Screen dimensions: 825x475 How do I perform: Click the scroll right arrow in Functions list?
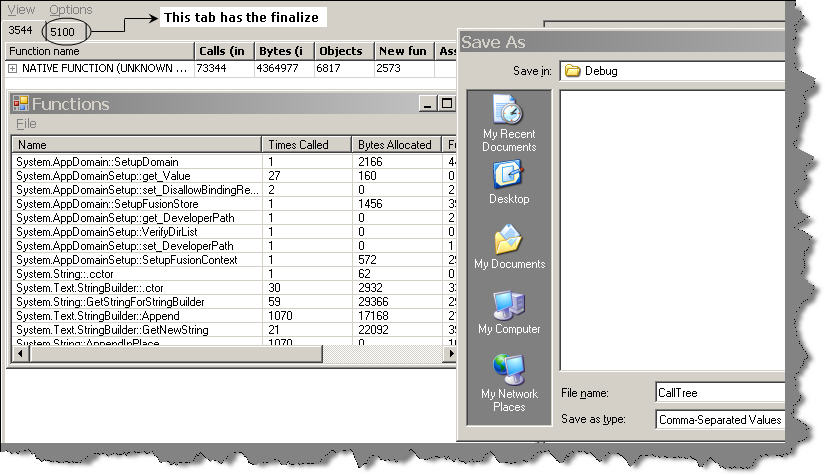pyautogui.click(x=450, y=353)
